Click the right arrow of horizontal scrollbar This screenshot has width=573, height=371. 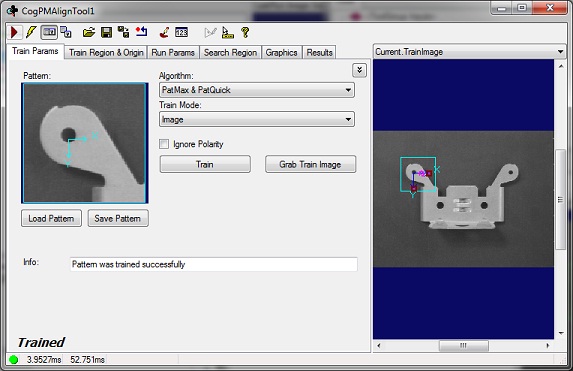click(x=547, y=345)
